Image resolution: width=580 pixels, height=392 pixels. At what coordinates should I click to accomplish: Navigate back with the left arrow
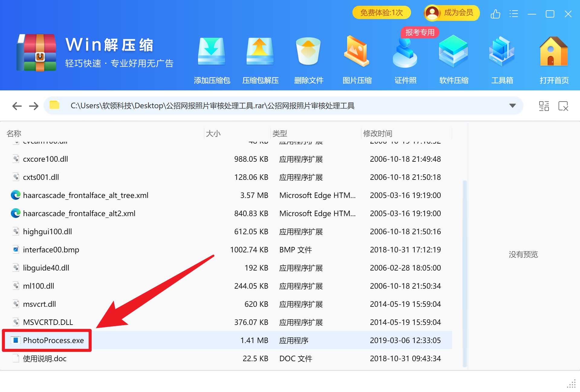pyautogui.click(x=17, y=106)
